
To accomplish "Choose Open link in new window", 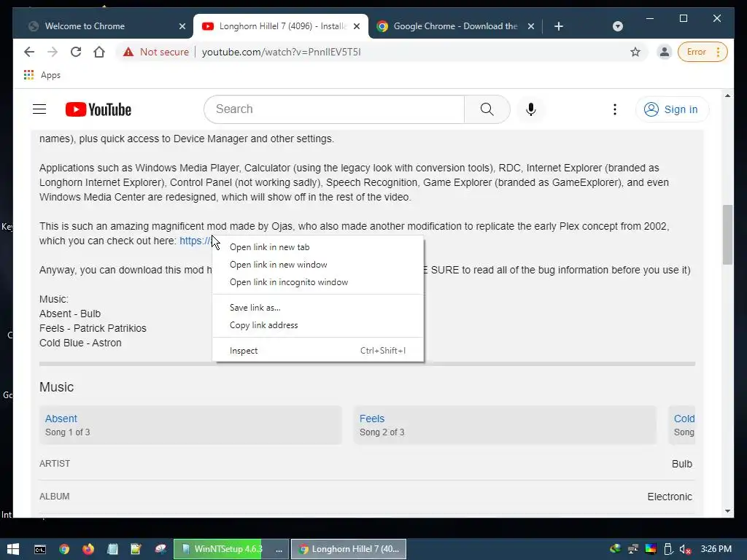I will point(318,265).
